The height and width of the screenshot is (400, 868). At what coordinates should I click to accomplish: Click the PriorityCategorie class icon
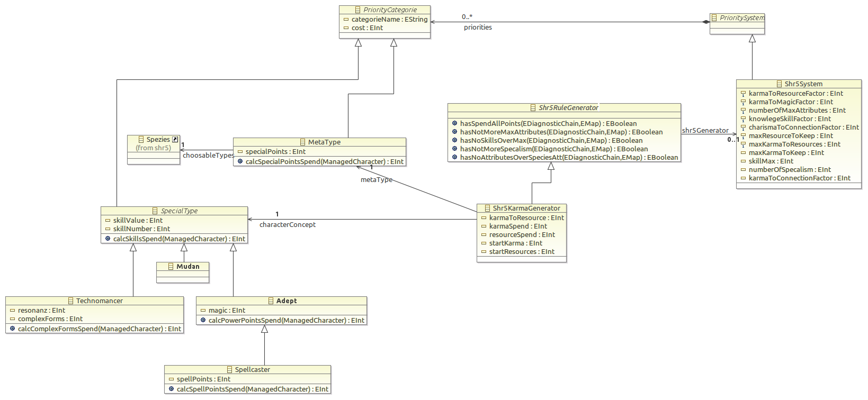pos(358,10)
